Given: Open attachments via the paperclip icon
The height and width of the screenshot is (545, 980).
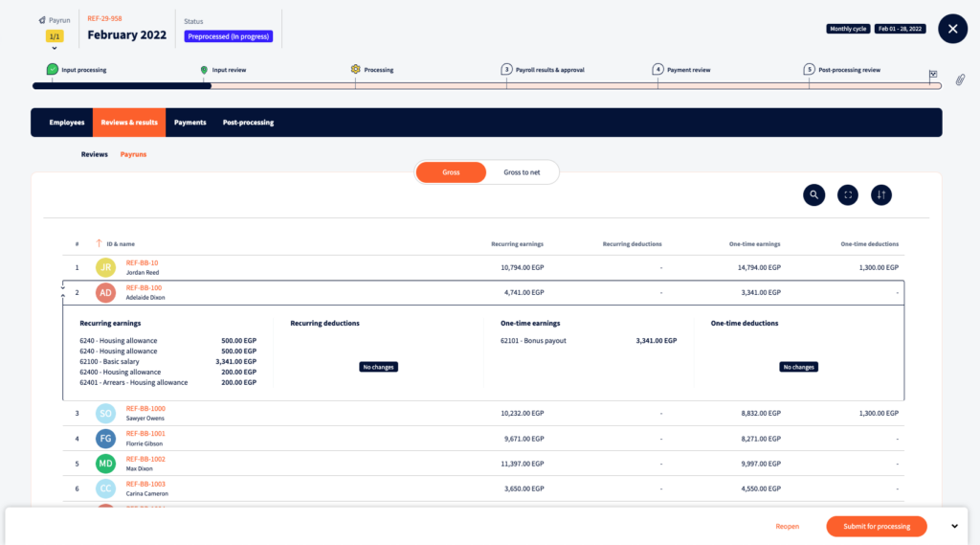Looking at the screenshot, I should pyautogui.click(x=960, y=80).
